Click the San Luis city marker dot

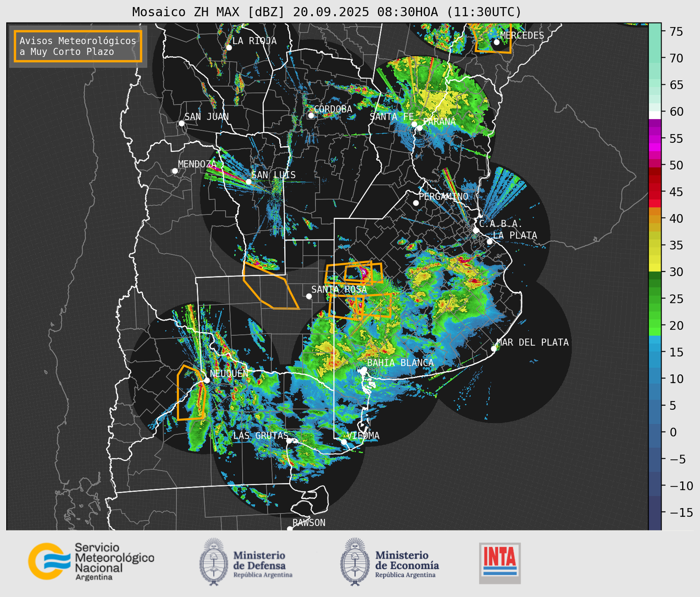(249, 182)
